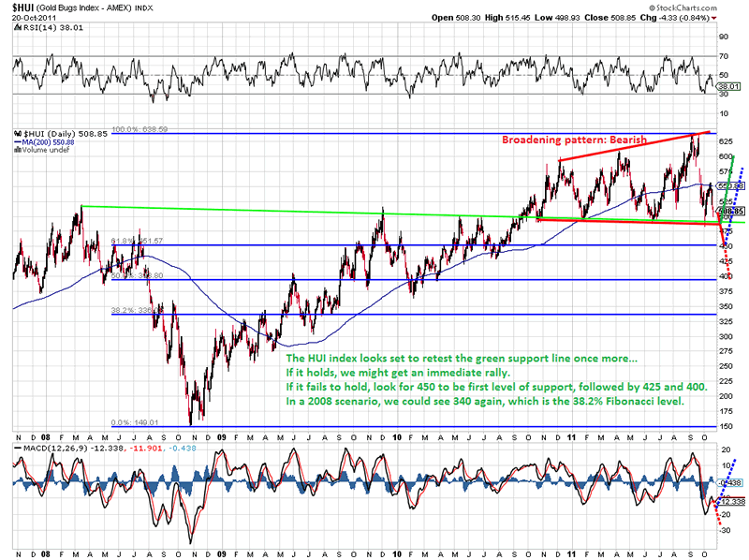Select the 'Broadening pattern: Bearish' annotation

[574, 140]
